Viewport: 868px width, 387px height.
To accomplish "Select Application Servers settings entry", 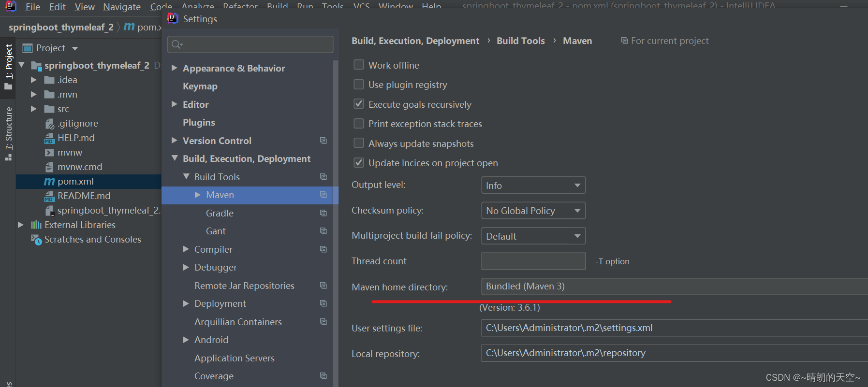I will 235,358.
